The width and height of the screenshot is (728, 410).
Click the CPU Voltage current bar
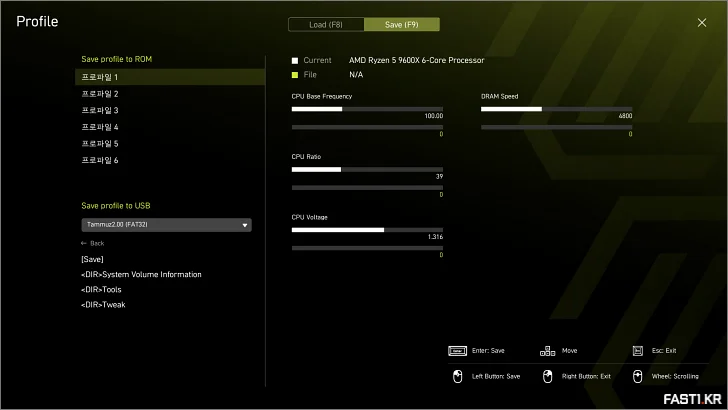[367, 230]
